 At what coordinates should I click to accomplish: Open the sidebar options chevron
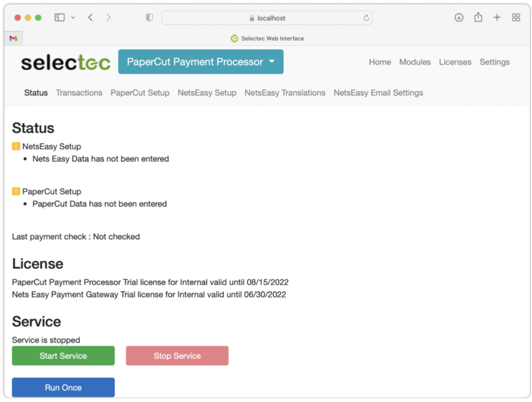pyautogui.click(x=73, y=18)
